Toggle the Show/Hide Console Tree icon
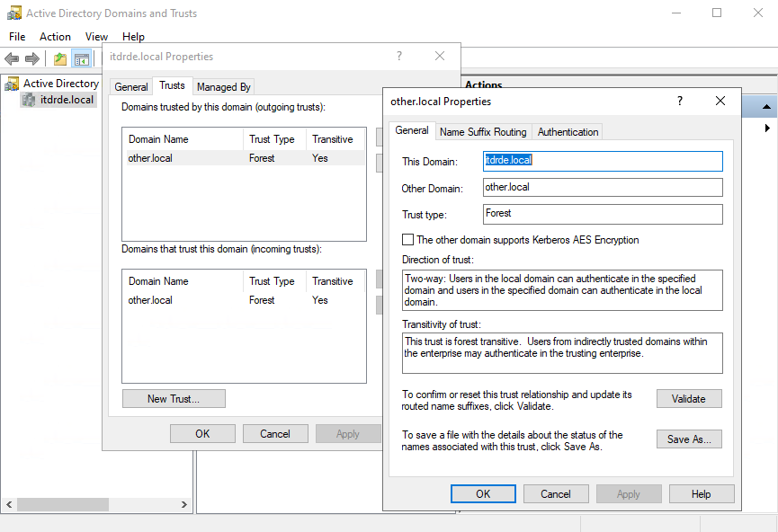Screen dimensions: 778x532 pos(81,59)
